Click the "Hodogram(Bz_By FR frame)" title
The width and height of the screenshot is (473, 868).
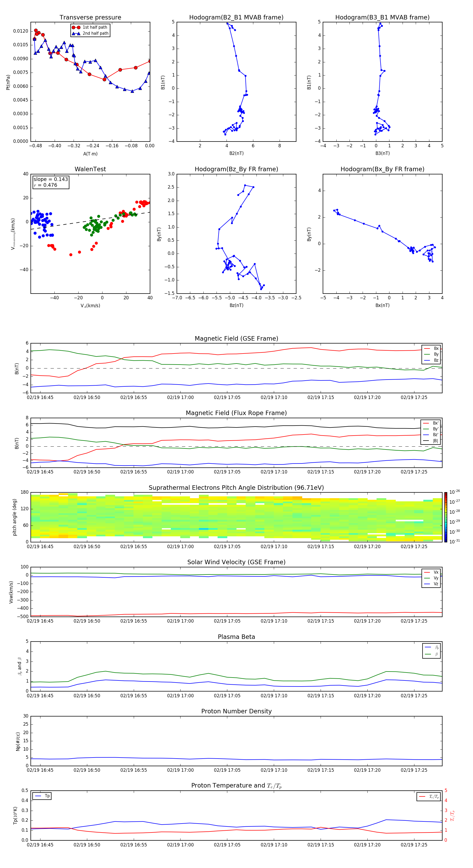236,169
